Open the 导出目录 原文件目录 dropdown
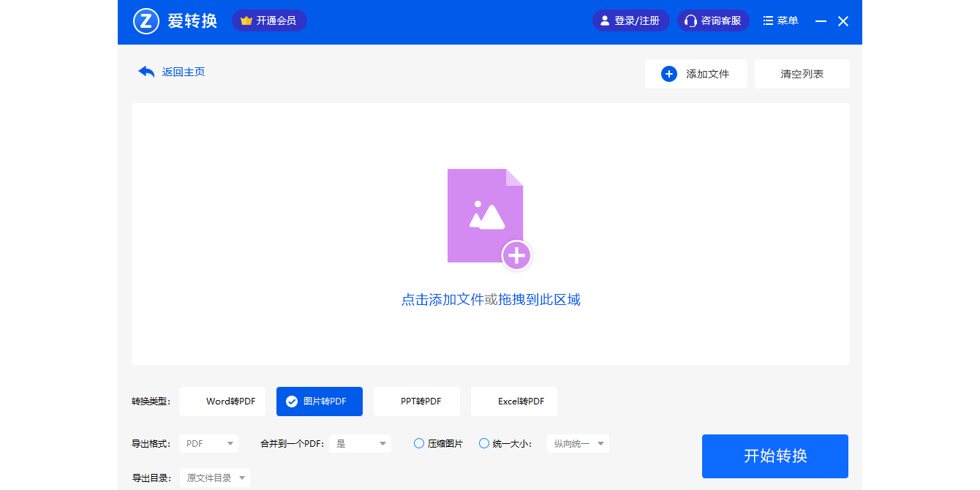980x490 pixels. pyautogui.click(x=214, y=478)
